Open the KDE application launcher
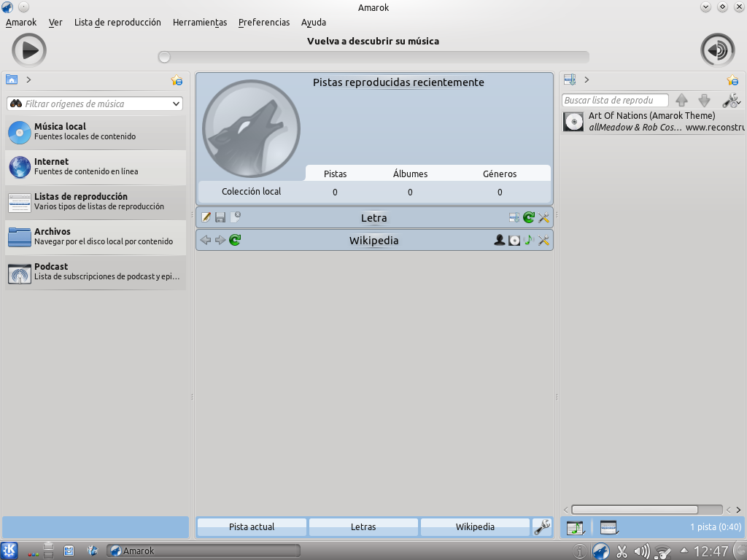747x560 pixels. pyautogui.click(x=9, y=551)
